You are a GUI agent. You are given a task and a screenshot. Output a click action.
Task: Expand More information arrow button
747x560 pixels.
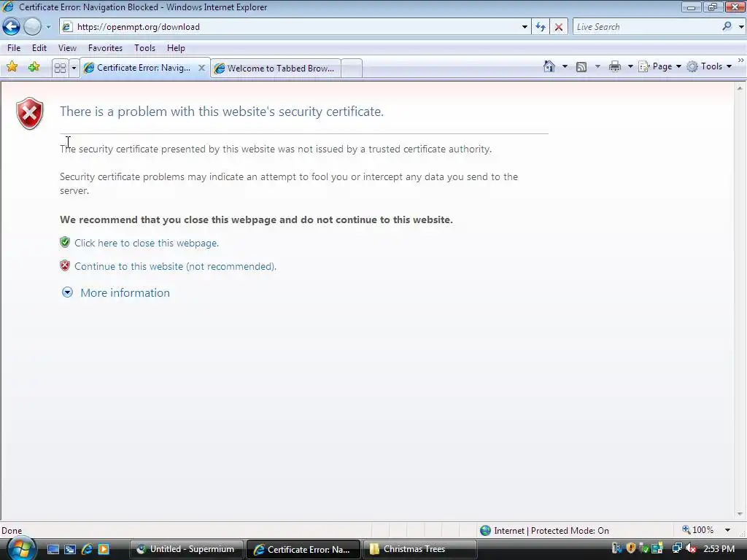67,292
